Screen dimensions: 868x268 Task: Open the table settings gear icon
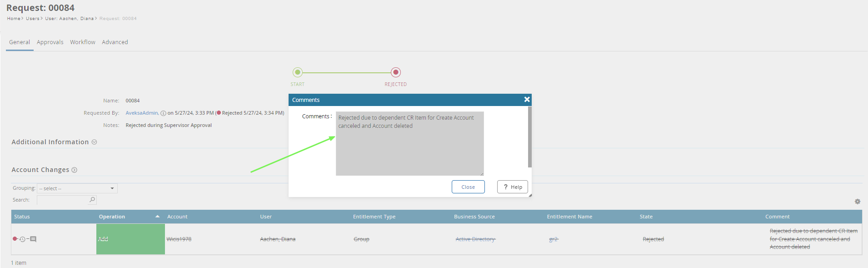[x=858, y=202]
